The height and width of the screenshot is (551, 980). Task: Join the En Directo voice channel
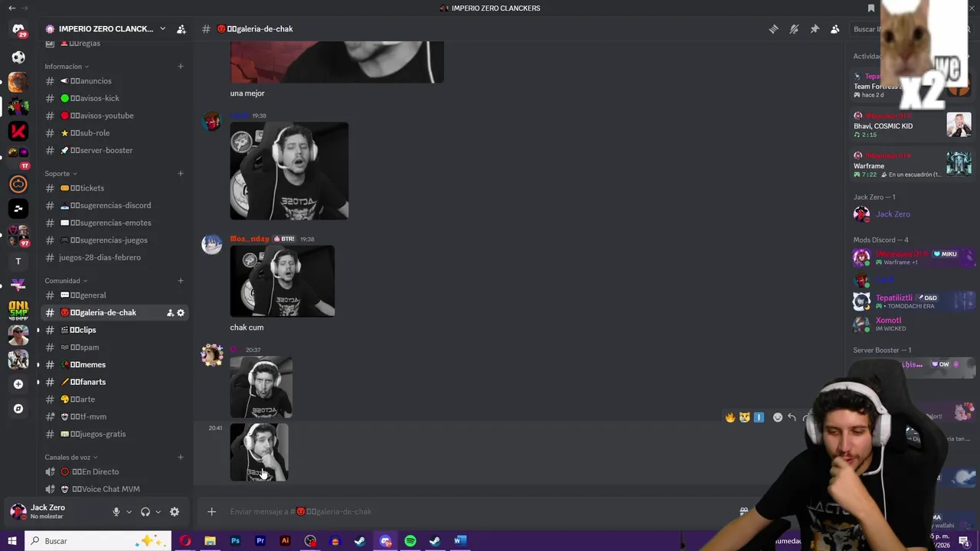pos(115,472)
